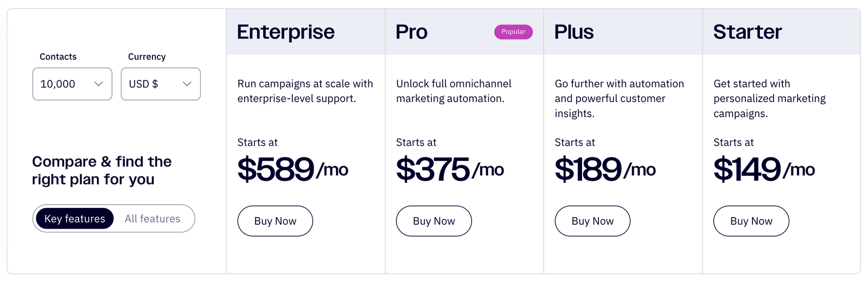This screenshot has width=868, height=284.
Task: Purchase the Plus plan with Buy Now
Action: point(592,221)
